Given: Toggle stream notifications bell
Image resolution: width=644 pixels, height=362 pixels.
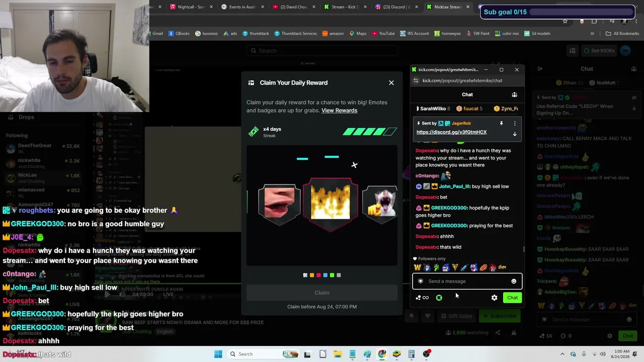Looking at the screenshot, I should [411, 316].
